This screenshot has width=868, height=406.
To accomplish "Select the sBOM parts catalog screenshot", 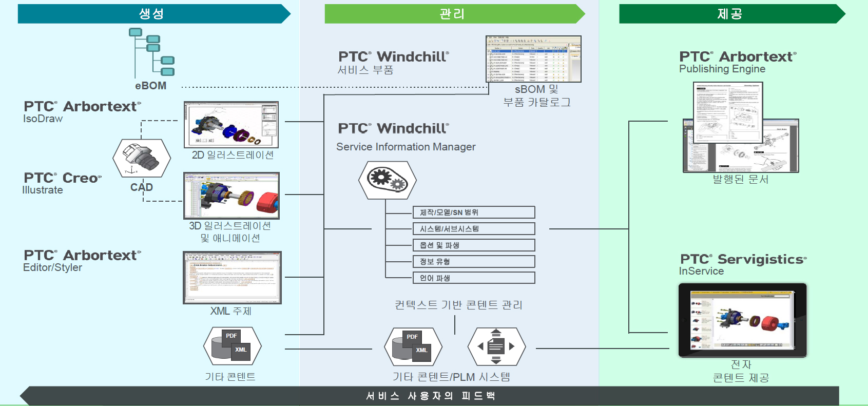I will [533, 59].
